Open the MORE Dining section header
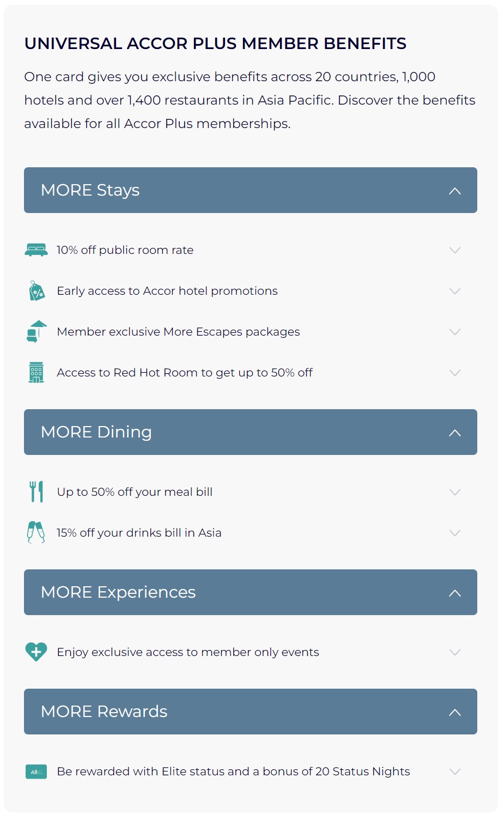The width and height of the screenshot is (504, 814). click(x=250, y=432)
